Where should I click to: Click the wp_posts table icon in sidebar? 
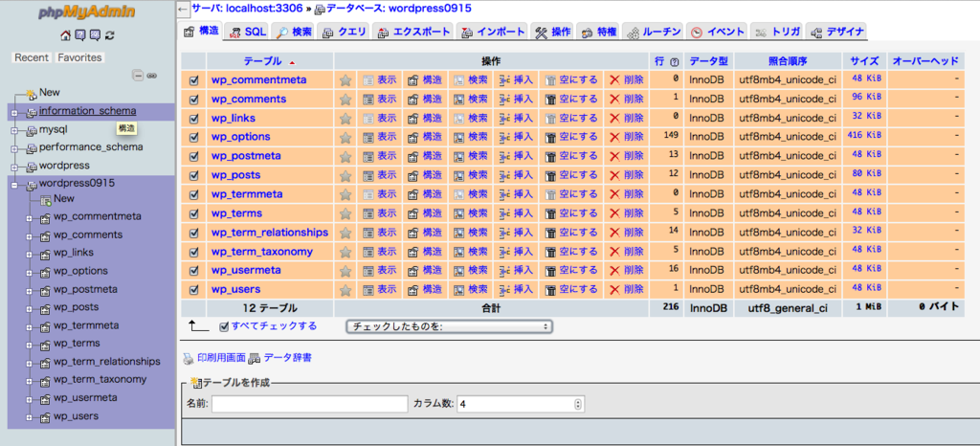pos(45,308)
